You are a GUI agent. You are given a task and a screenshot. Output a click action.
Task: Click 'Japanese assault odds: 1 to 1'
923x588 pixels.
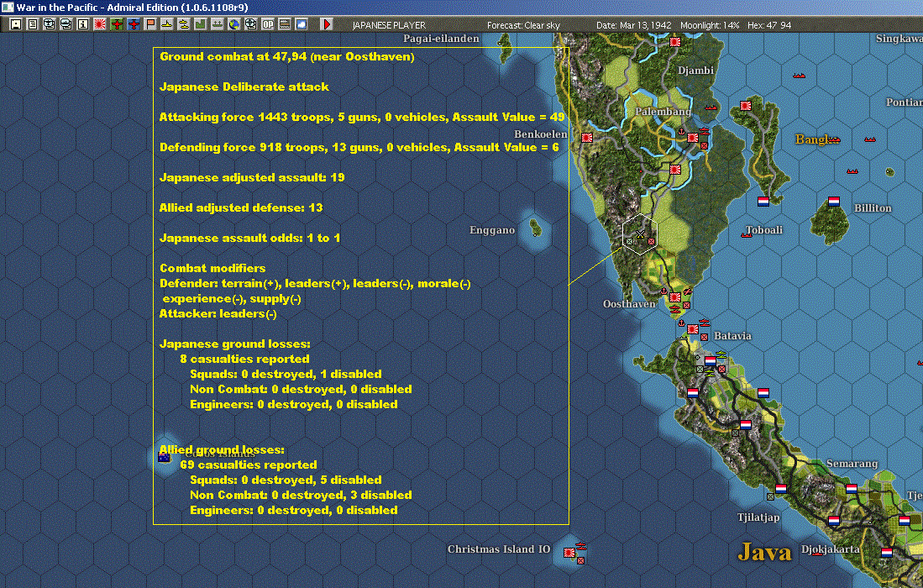pos(249,238)
